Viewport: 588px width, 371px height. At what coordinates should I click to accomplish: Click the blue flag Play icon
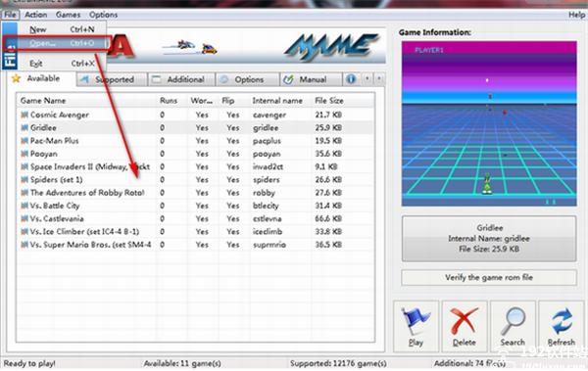point(416,320)
